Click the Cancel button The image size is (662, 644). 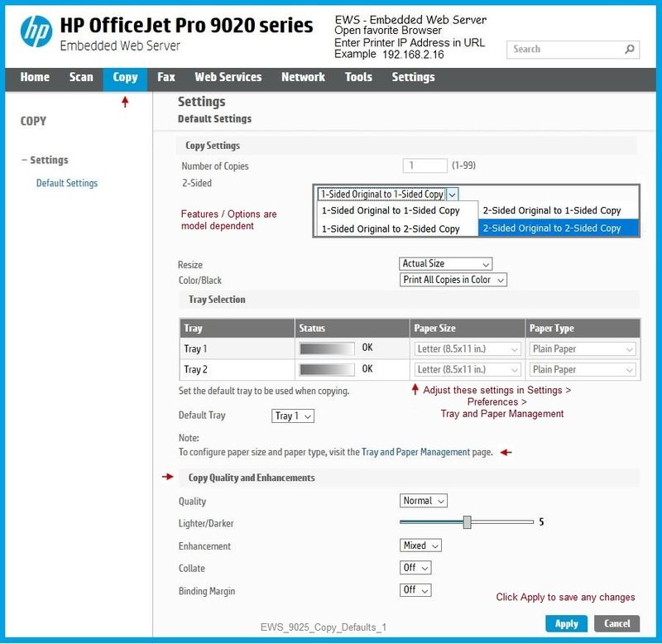click(x=616, y=624)
